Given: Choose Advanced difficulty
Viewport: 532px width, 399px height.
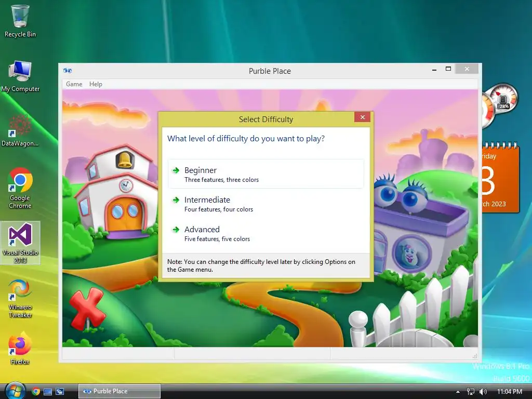Looking at the screenshot, I should (x=266, y=233).
